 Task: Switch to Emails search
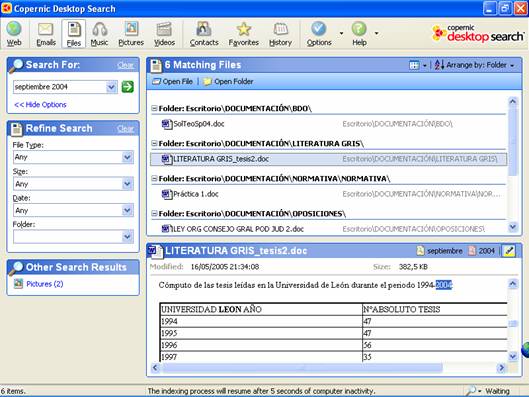point(46,34)
